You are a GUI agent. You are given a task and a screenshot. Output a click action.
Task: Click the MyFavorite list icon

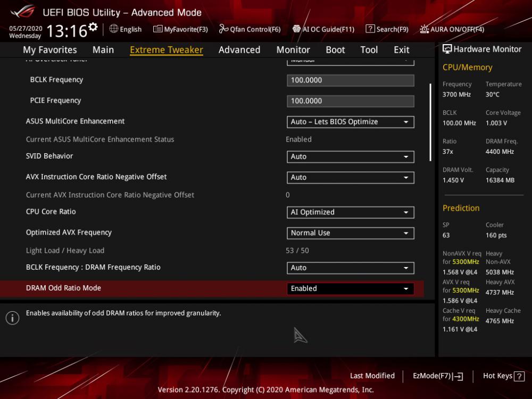[158, 29]
